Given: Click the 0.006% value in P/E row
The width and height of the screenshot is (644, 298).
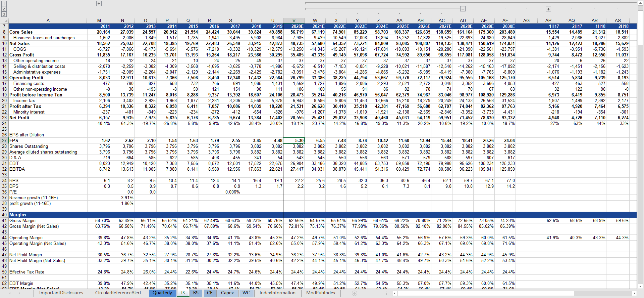Looking at the screenshot, I should click(232, 192).
